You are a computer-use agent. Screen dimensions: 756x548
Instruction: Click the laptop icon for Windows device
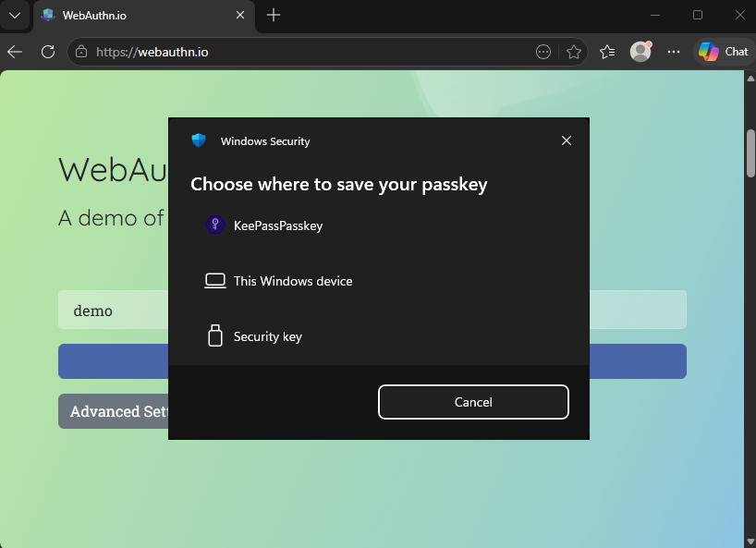click(215, 281)
